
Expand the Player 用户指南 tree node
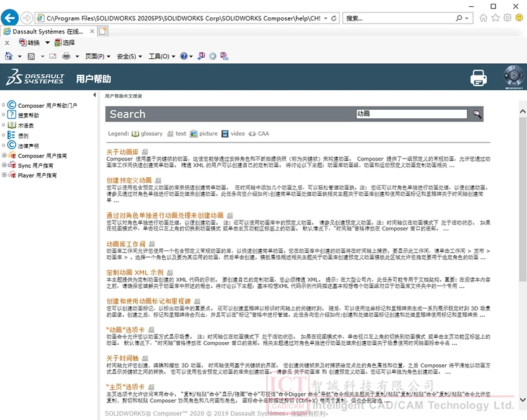click(x=4, y=175)
